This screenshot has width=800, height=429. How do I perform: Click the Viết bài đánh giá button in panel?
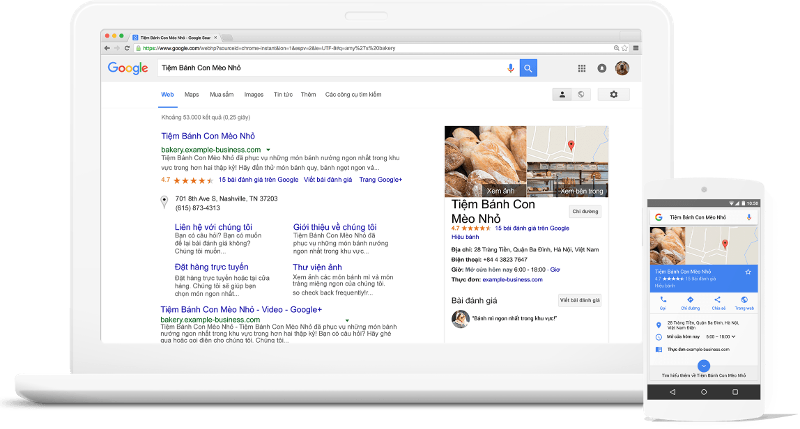[580, 300]
